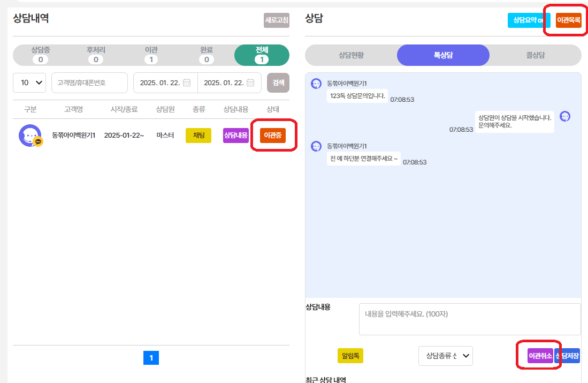
Task: Switch to the 상담중 filter tab
Action: pyautogui.click(x=40, y=55)
